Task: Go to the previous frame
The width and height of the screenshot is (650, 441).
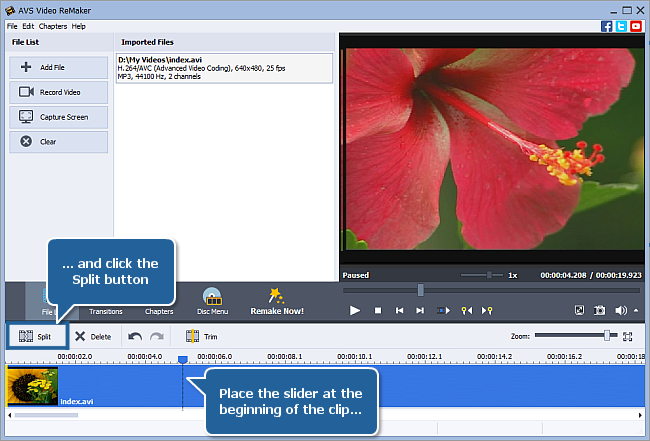Action: coord(400,310)
